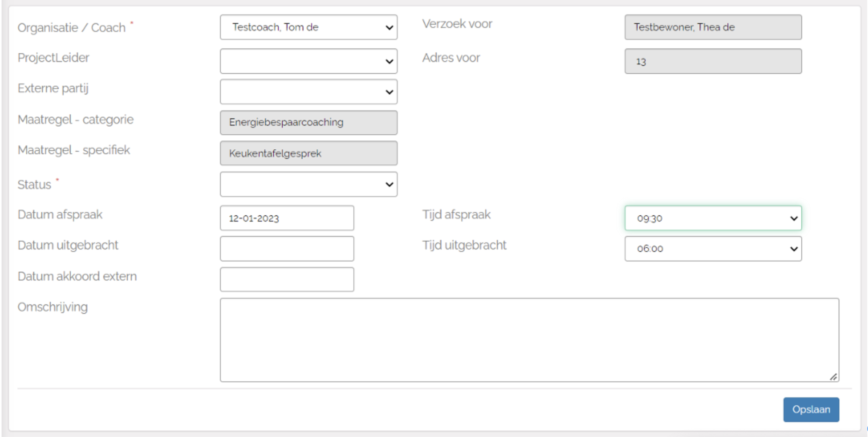The width and height of the screenshot is (868, 437).
Task: Click the Adres voor field
Action: [x=713, y=61]
